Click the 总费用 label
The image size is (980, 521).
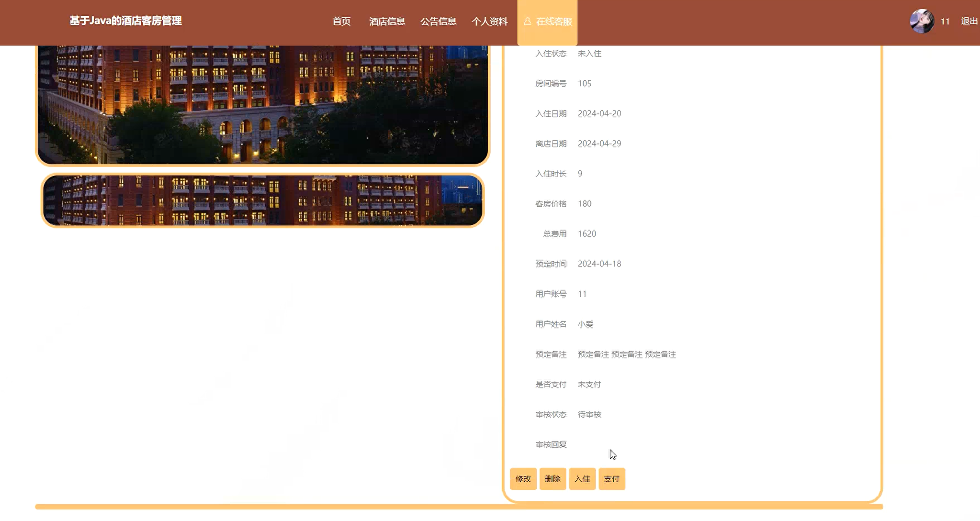[x=555, y=234]
